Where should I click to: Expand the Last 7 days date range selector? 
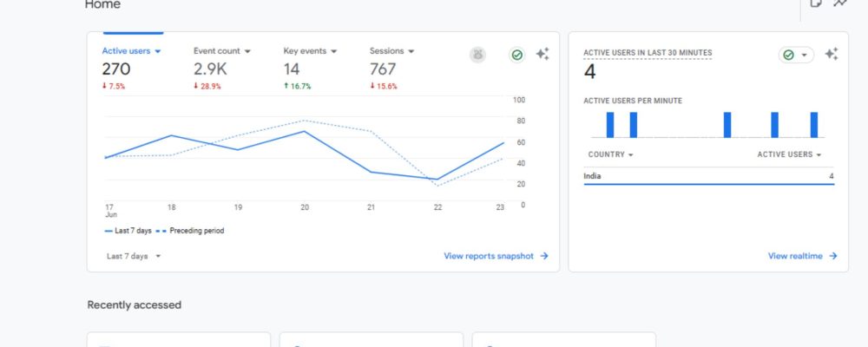pos(134,256)
